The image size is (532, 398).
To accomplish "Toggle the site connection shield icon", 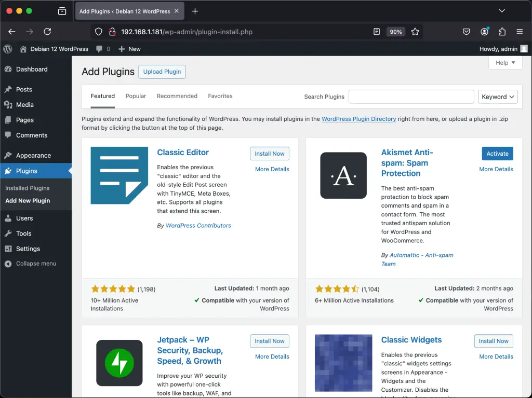I will coord(98,32).
